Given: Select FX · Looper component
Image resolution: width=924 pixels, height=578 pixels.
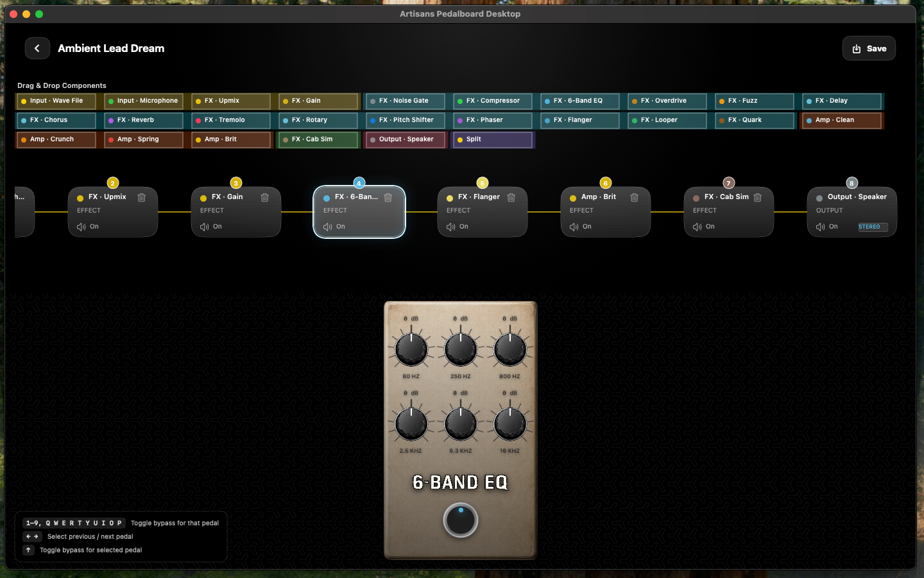Looking at the screenshot, I should [x=667, y=120].
